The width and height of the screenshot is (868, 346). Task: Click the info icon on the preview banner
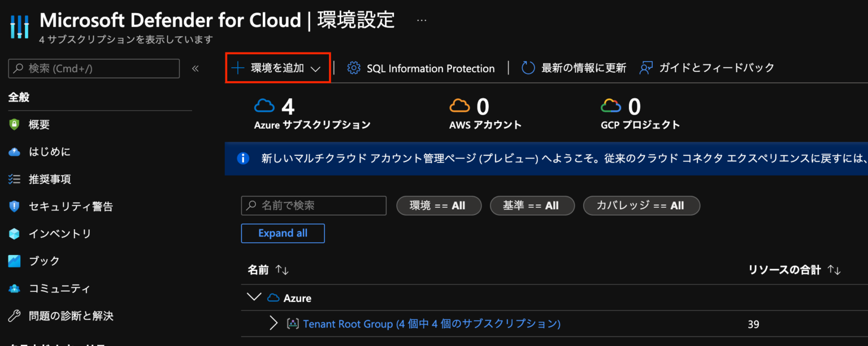pos(243,159)
